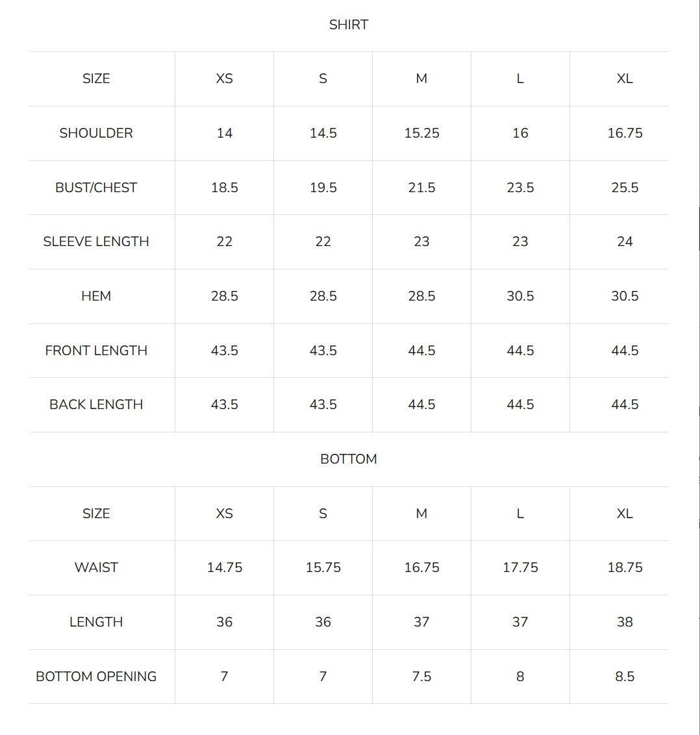Click shoulder value 16.75 for size XL
Image resolution: width=700 pixels, height=735 pixels.
(625, 133)
